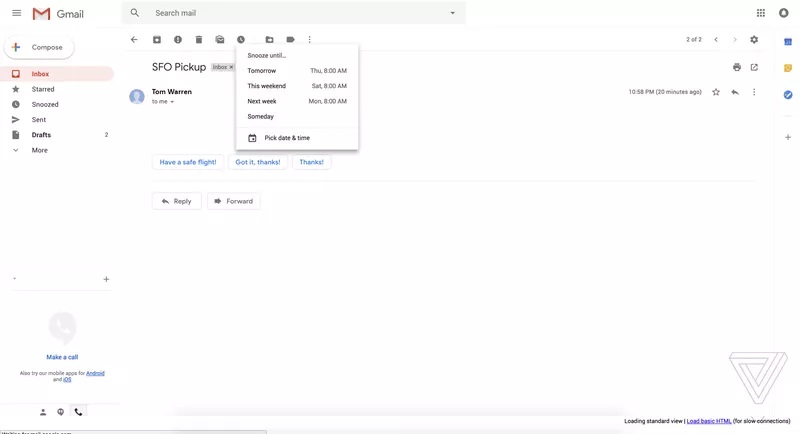The width and height of the screenshot is (800, 434).
Task: Open the Labels icon in toolbar
Action: [x=290, y=40]
